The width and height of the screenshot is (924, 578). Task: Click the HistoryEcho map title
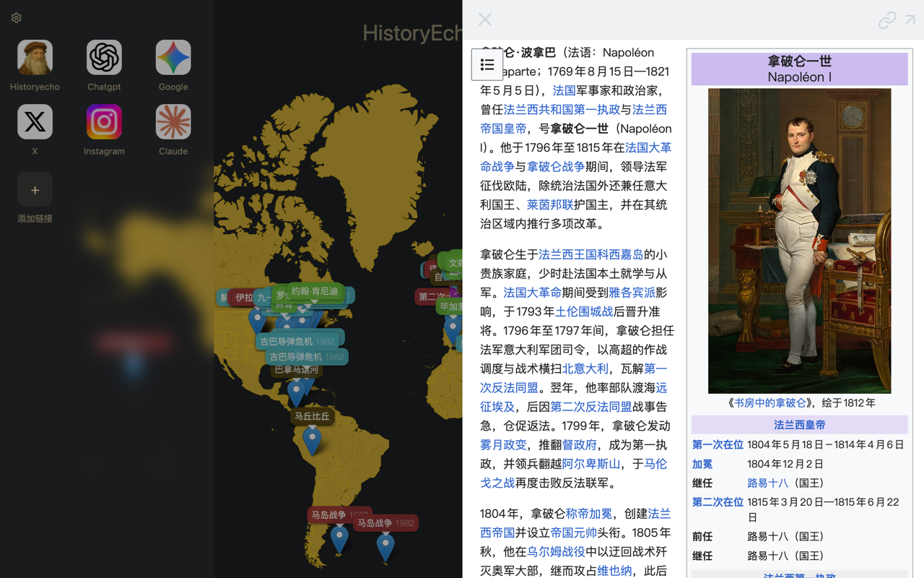[413, 33]
